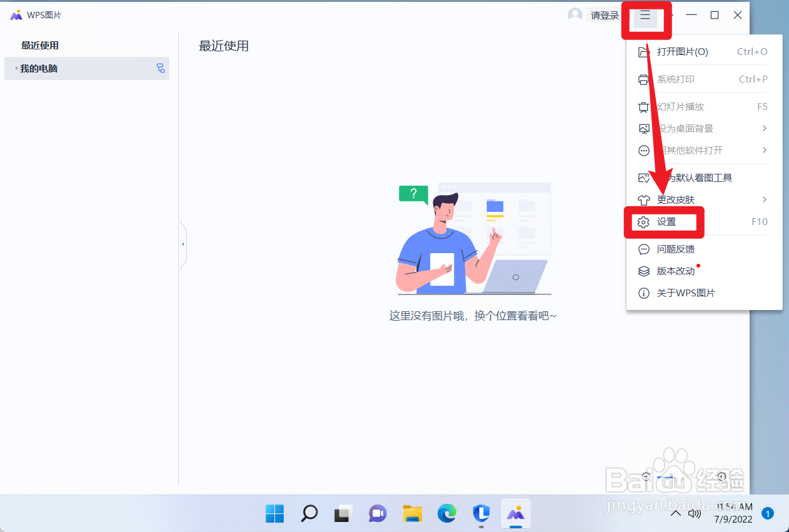This screenshot has width=789, height=532.
Task: Launch Microsoft Edge from taskbar
Action: point(446,513)
